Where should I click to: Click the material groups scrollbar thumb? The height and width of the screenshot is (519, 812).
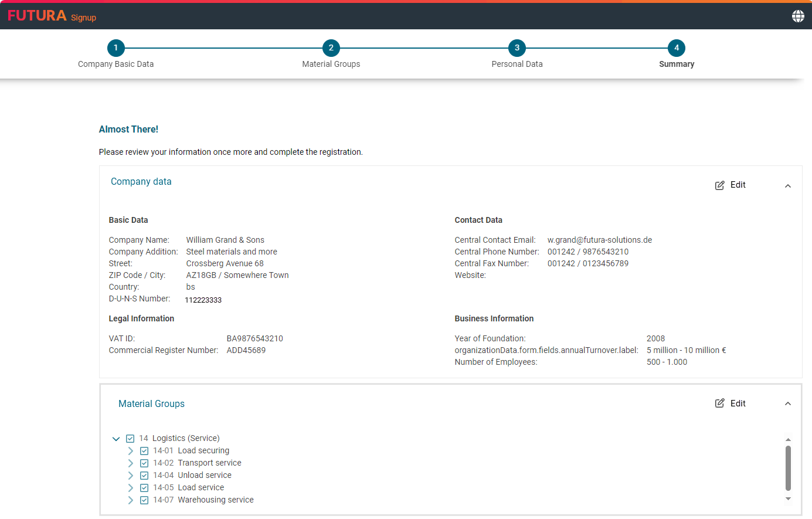tap(788, 467)
